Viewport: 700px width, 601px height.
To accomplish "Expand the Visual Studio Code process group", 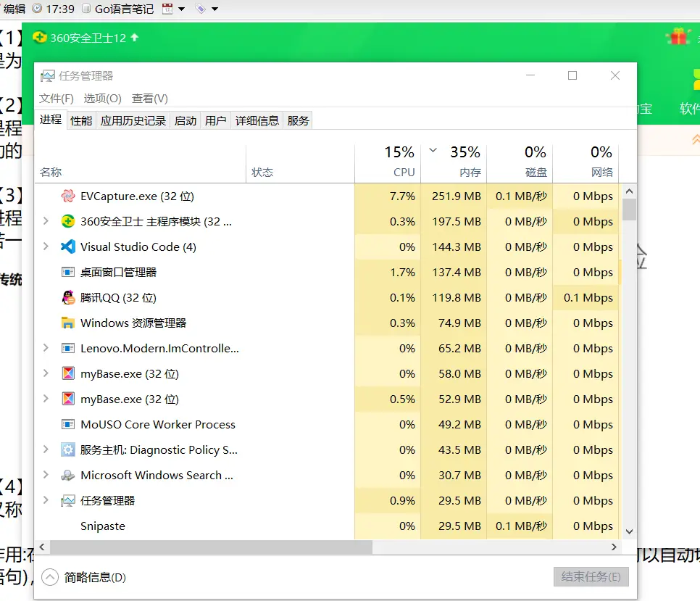I will pyautogui.click(x=46, y=246).
